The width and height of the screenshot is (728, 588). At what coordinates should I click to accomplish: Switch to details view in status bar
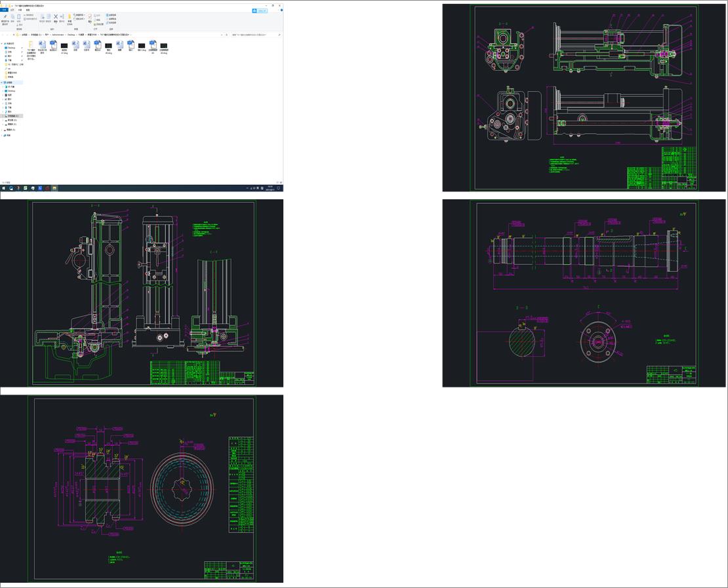[x=278, y=183]
